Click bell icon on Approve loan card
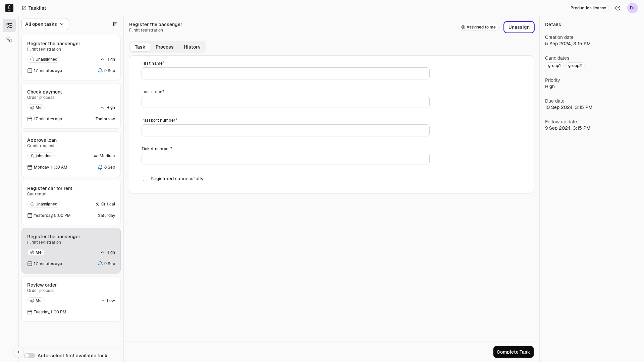This screenshot has height=362, width=644. click(100, 167)
